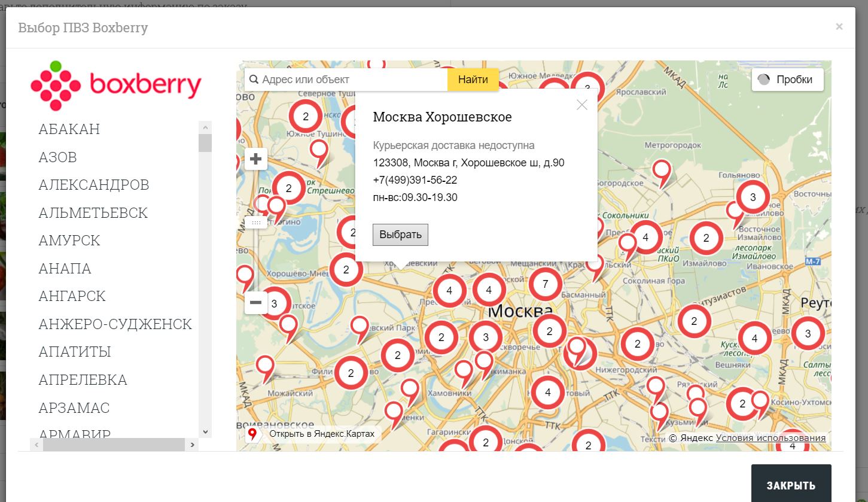Click the Yandex Maps pin icon at bottom left
The width and height of the screenshot is (868, 502).
point(252,434)
